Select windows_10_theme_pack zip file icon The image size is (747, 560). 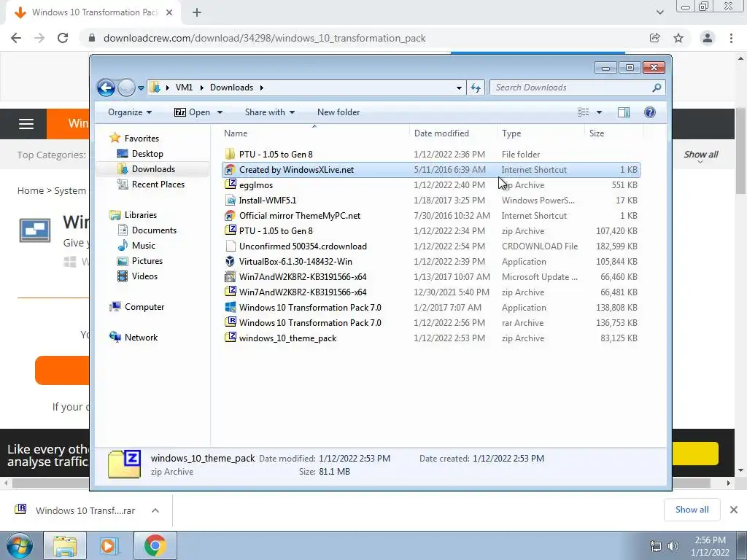tap(230, 338)
